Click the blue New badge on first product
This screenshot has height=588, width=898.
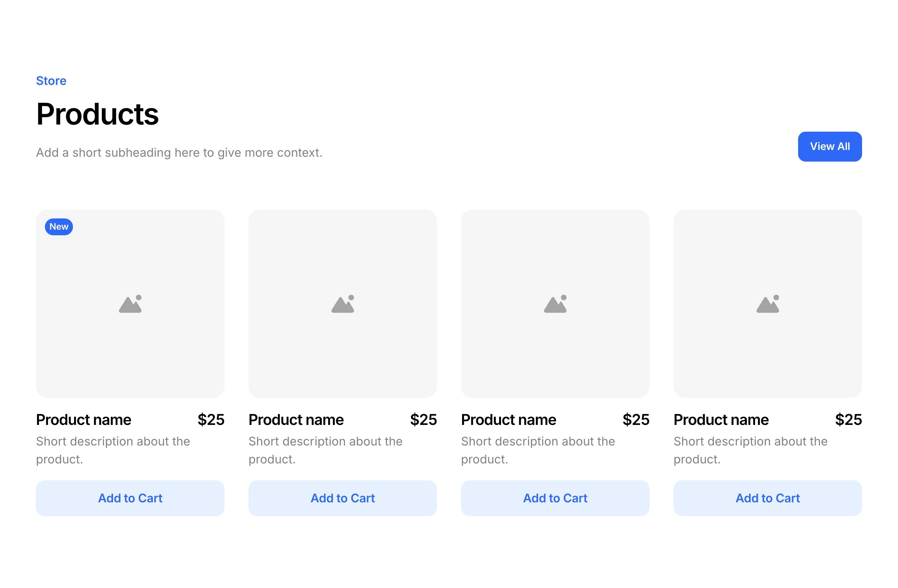[59, 227]
